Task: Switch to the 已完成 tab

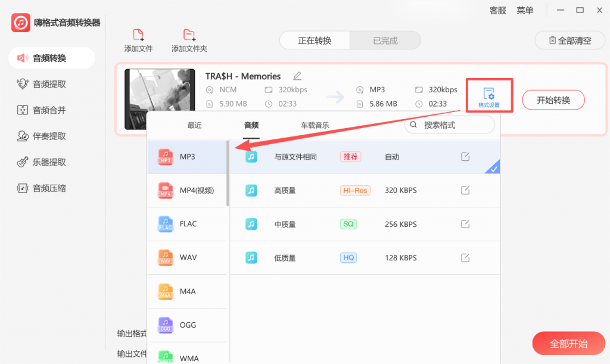Action: (385, 41)
